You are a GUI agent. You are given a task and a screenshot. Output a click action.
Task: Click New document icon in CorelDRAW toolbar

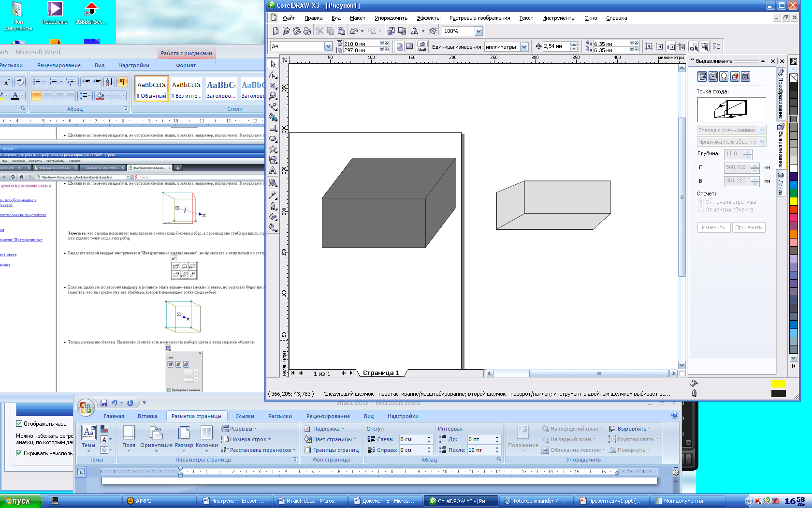click(275, 31)
